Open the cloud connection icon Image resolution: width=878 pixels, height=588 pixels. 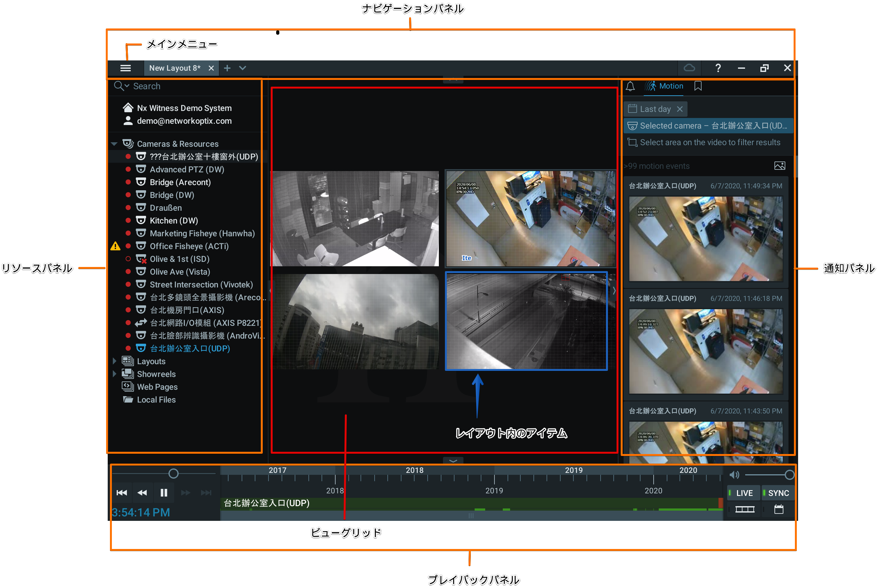point(689,68)
